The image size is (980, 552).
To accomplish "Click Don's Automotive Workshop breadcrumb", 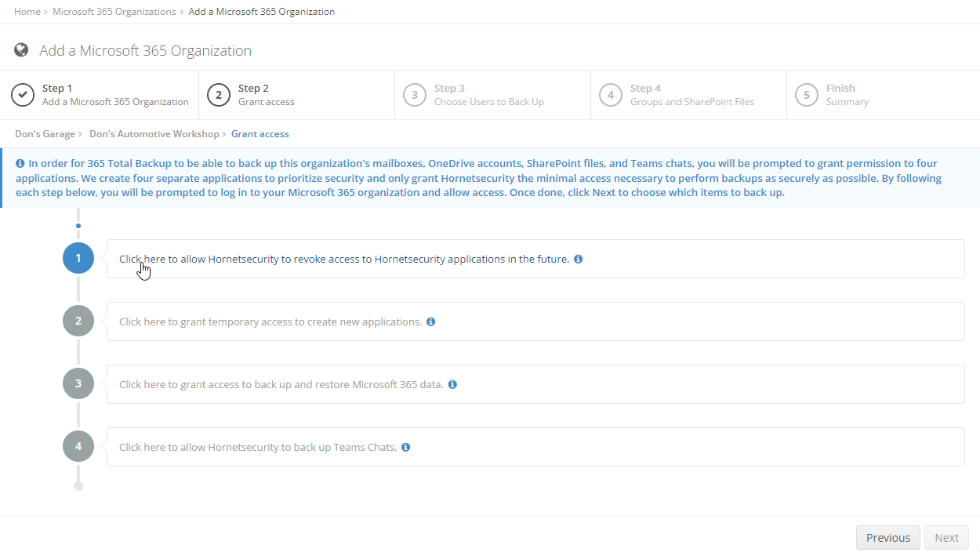I will coord(154,134).
